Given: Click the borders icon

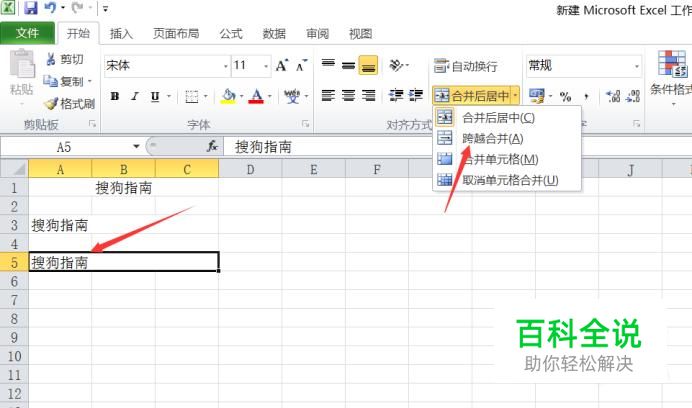Looking at the screenshot, I should [x=192, y=96].
